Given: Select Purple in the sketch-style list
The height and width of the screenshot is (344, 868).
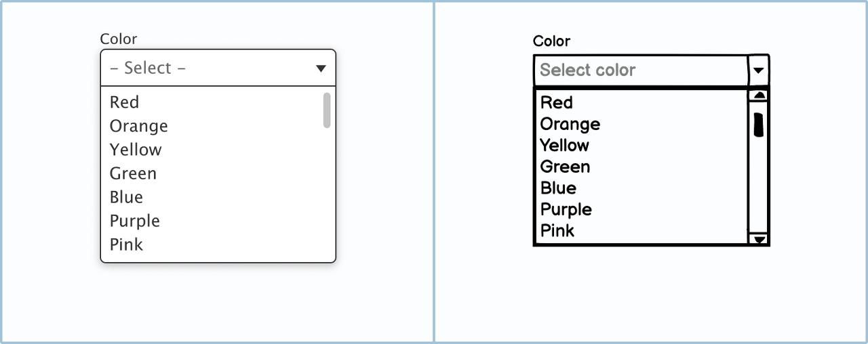Looking at the screenshot, I should (642, 209).
